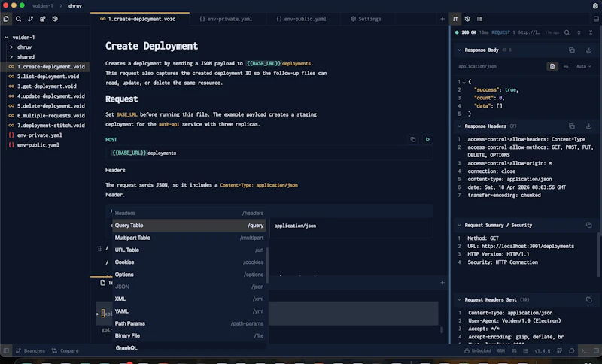Open the history icon in left sidebar
This screenshot has width=602, height=364.
[55, 19]
